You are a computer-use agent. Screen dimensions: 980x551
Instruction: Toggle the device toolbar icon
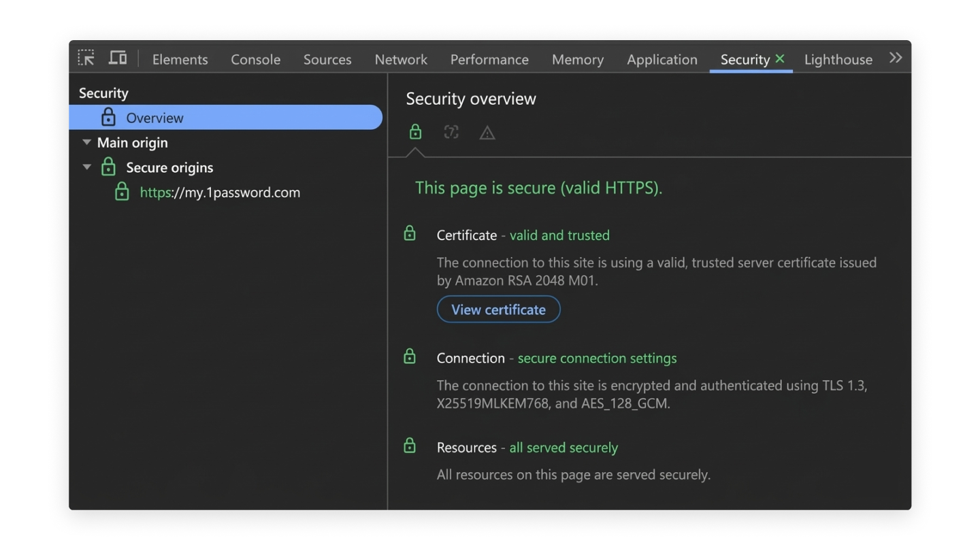click(117, 59)
